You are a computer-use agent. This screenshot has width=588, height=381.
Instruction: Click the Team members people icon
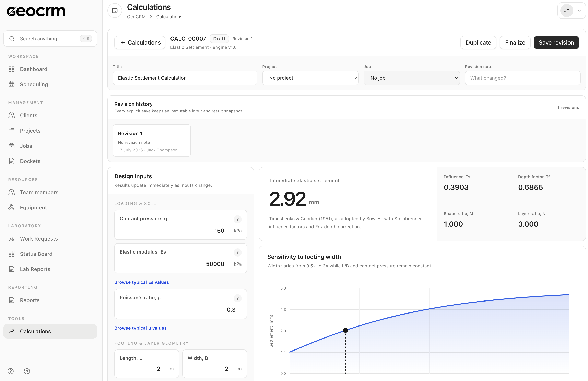coord(12,192)
